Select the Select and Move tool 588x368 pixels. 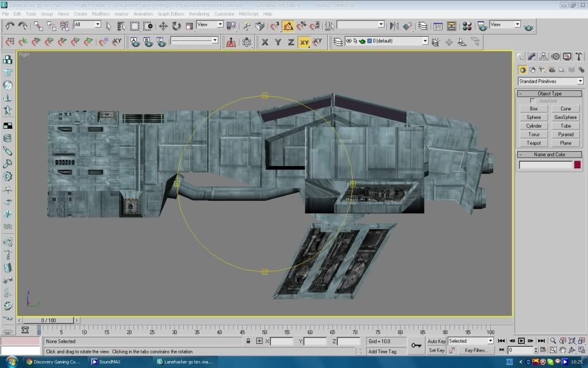coord(163,26)
